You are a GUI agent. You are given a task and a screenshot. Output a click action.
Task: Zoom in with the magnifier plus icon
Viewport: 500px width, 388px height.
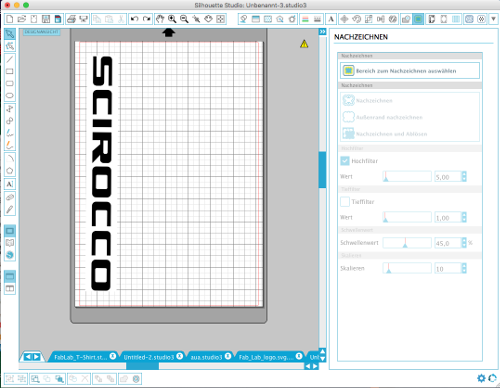coord(172,19)
